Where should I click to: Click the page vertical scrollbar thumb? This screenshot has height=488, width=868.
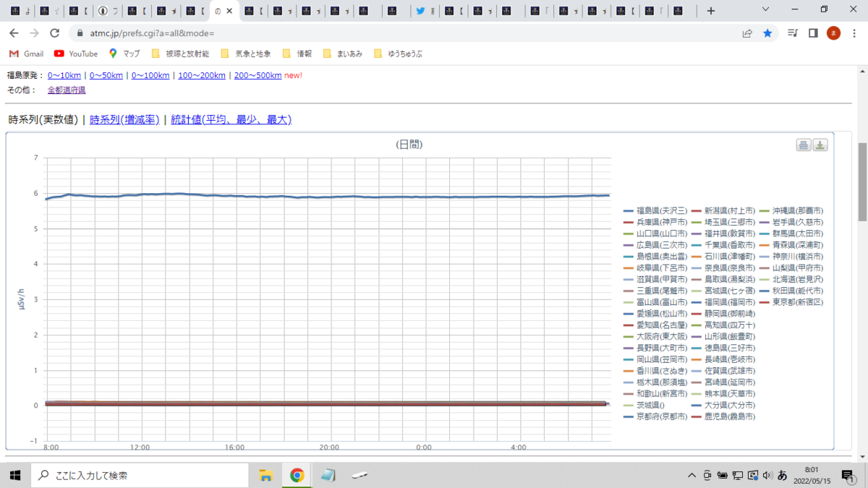861,182
